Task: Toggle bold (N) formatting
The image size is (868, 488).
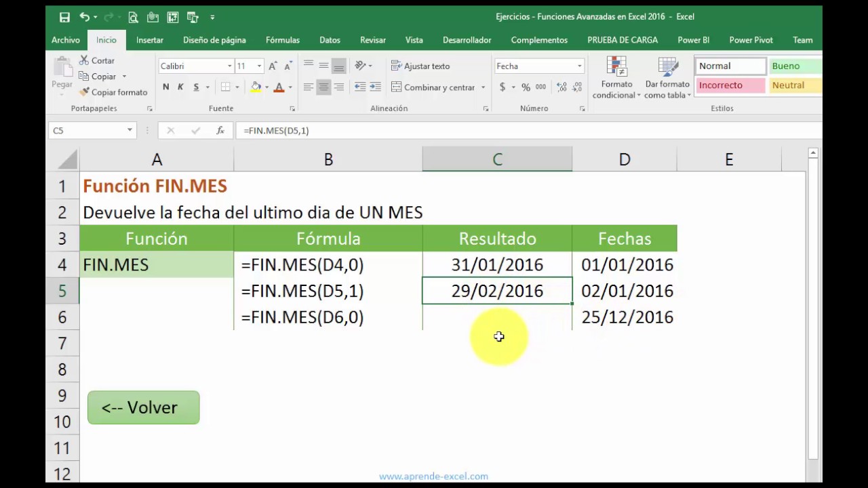Action: point(166,87)
